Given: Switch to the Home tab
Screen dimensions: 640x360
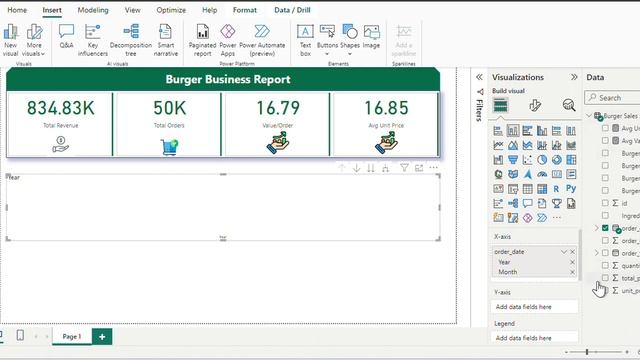Looking at the screenshot, I should point(17,10).
